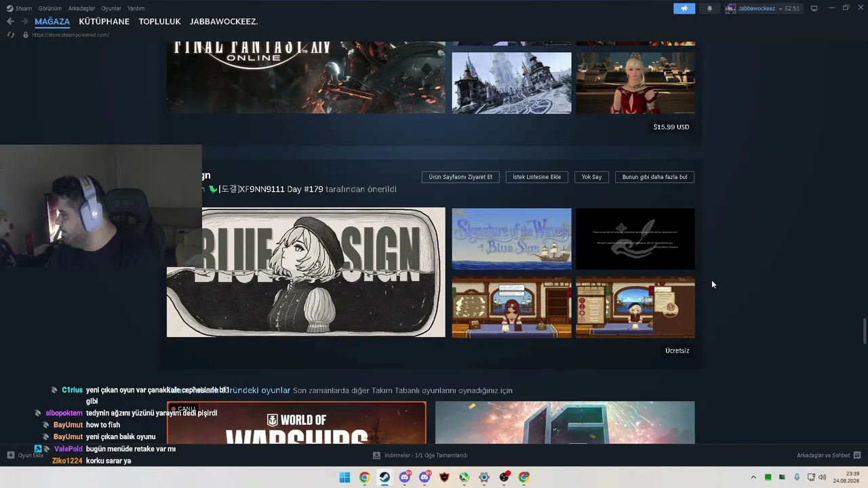
Task: Go back using the Steam back arrow
Action: [10, 22]
